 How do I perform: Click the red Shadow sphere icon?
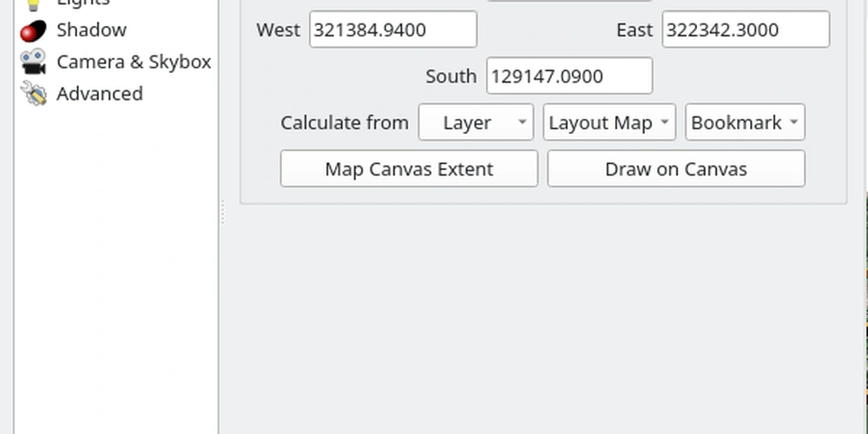pos(32,30)
